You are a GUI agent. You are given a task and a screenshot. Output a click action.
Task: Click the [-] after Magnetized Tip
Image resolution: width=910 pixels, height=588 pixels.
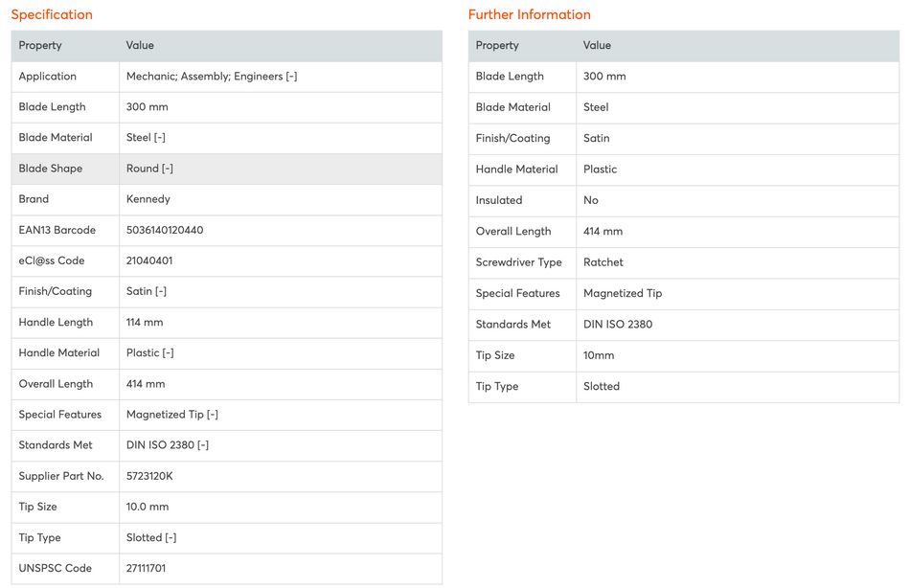click(x=213, y=415)
